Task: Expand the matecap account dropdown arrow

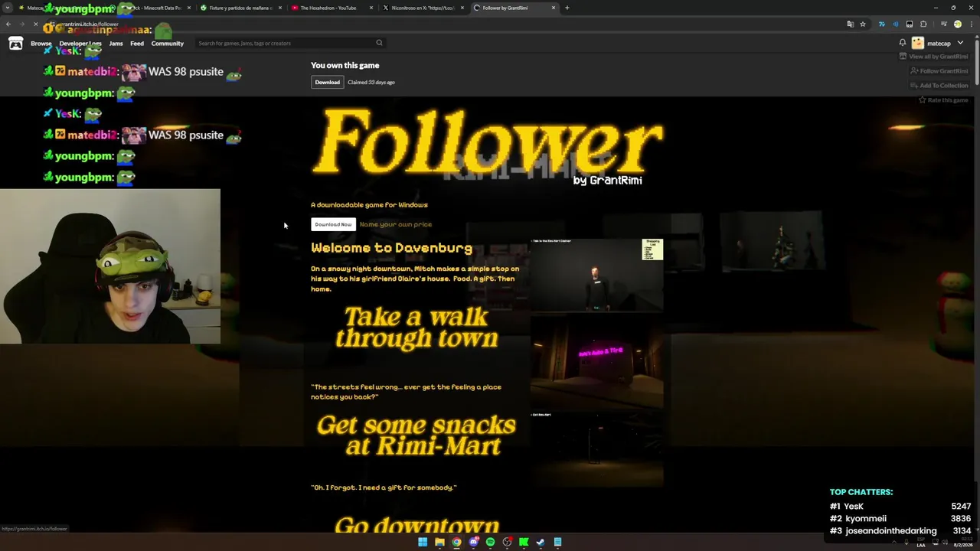Action: tap(960, 43)
